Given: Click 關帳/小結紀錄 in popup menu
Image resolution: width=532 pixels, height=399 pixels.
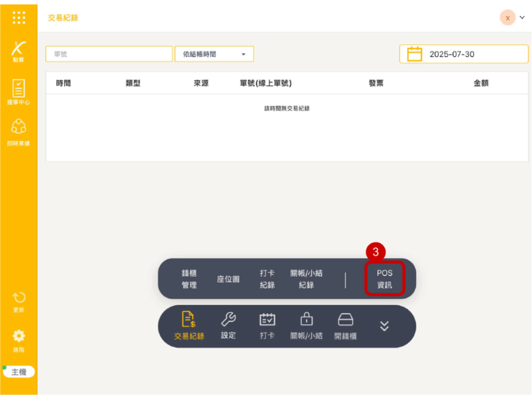Looking at the screenshot, I should click(307, 279).
